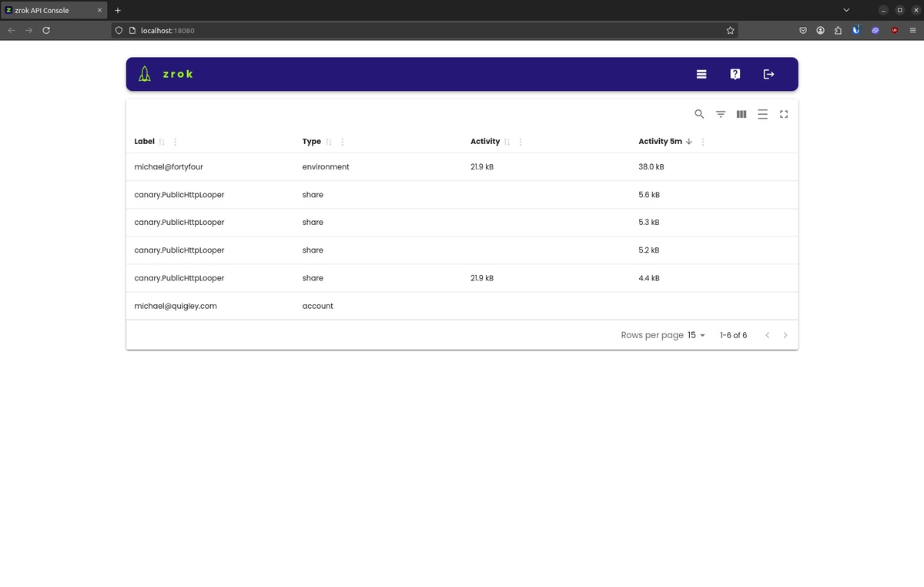The width and height of the screenshot is (924, 587).
Task: Select the zrok API Console browser tab
Action: [54, 10]
